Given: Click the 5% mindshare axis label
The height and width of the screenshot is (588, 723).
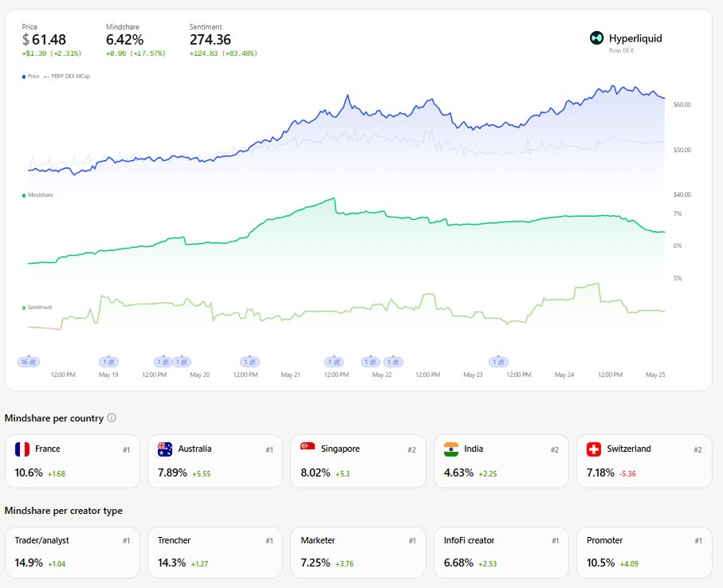Looking at the screenshot, I should (x=678, y=278).
